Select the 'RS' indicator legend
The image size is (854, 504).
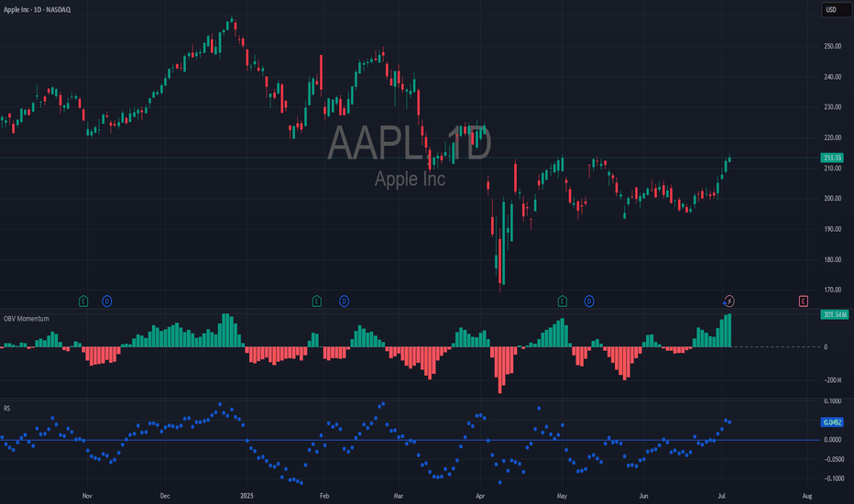[x=6, y=408]
